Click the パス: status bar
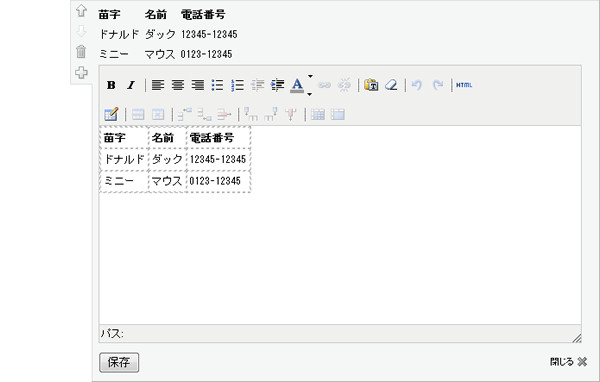600x382 pixels. 340,333
